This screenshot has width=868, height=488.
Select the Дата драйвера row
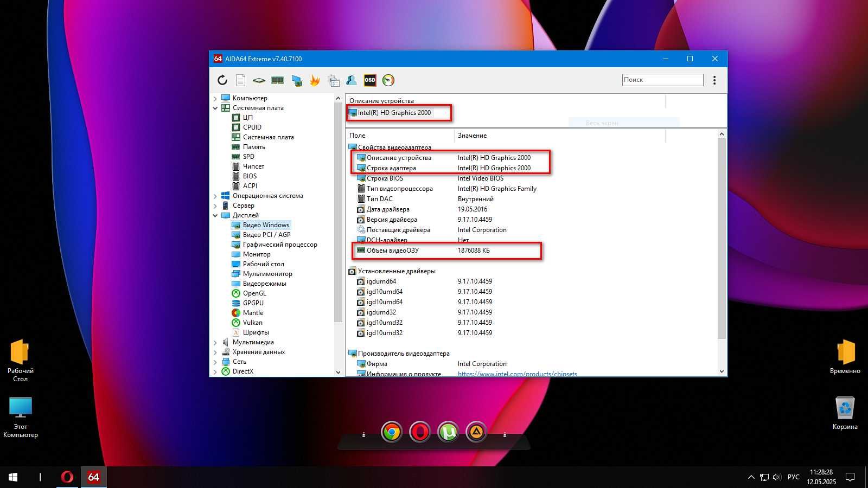pos(388,209)
